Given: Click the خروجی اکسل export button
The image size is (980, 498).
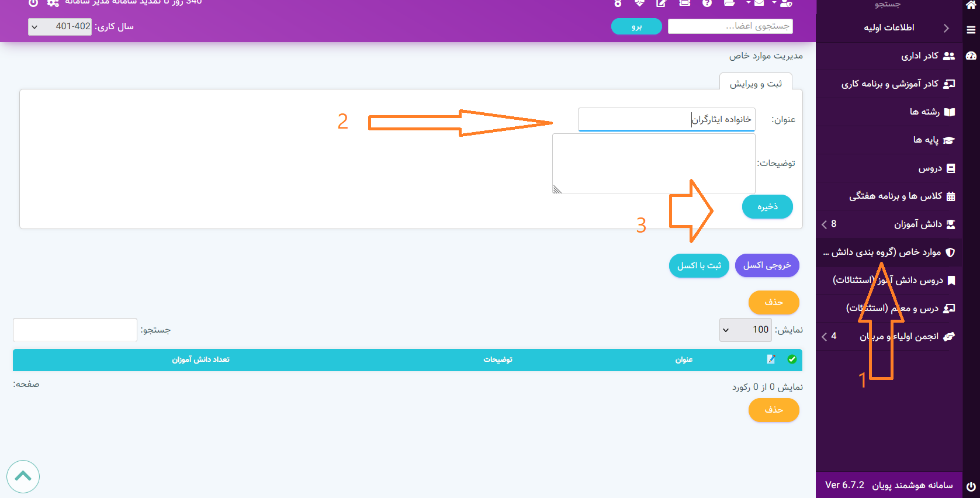Looking at the screenshot, I should 767,265.
